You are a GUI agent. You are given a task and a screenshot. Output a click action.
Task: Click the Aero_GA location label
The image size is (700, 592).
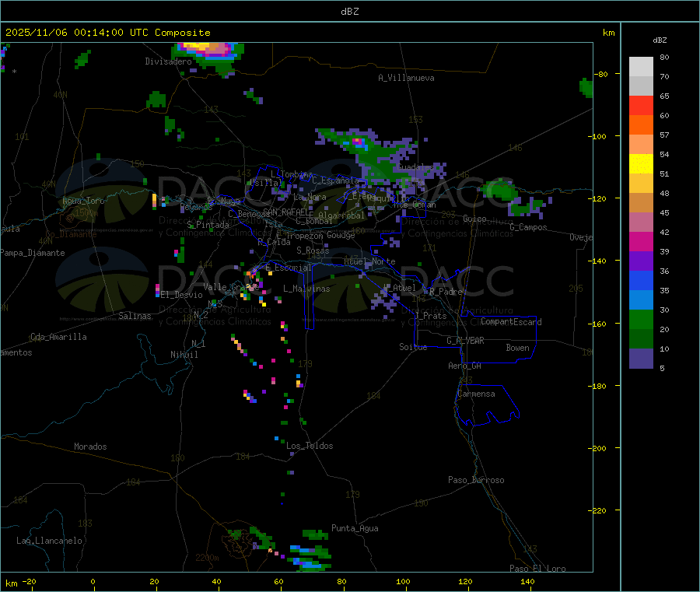465,366
